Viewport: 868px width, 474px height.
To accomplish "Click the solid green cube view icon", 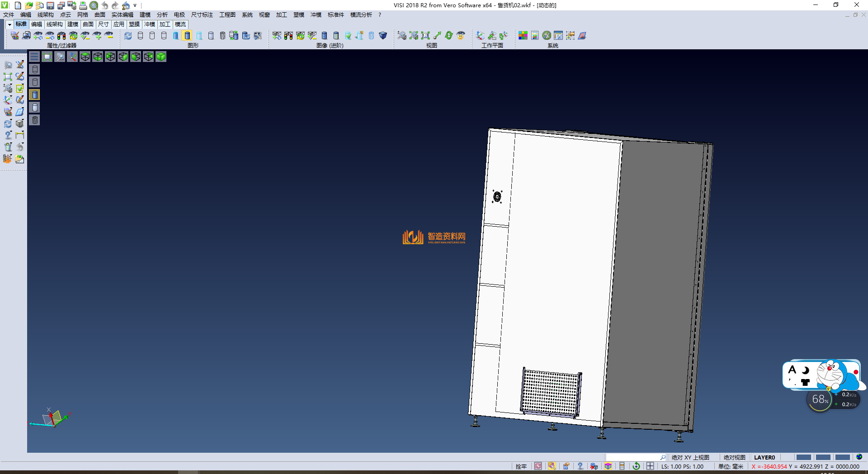I will point(161,57).
